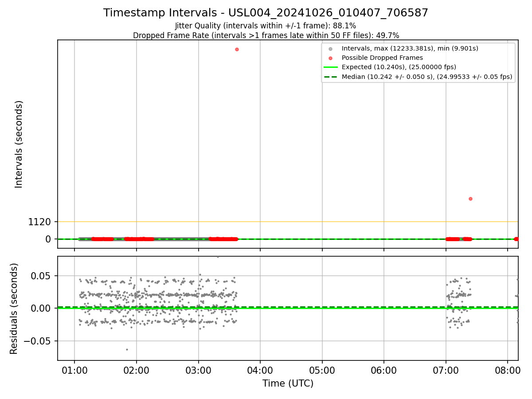Screen dimensions: 532x399
Task: Click the 'Intervals (seconds)' axis label
Action: coord(19,144)
